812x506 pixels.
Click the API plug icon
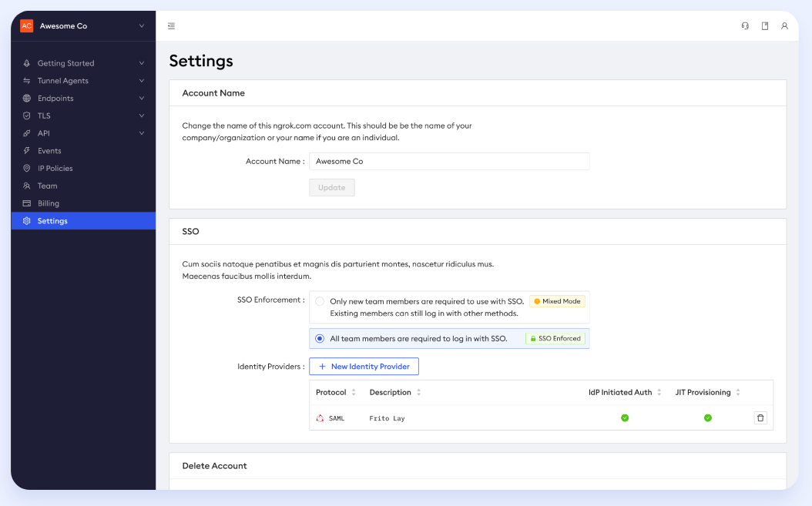click(27, 133)
